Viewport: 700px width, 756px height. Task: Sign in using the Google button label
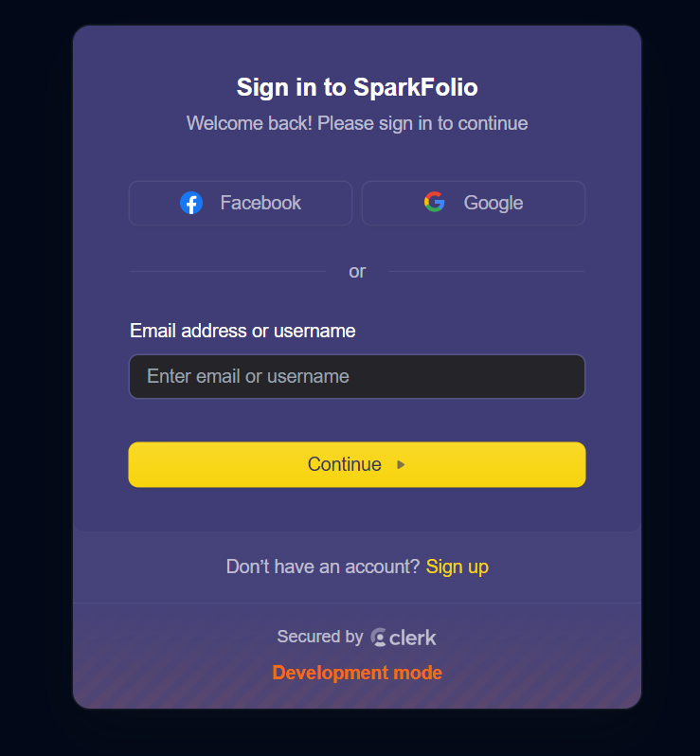494,203
